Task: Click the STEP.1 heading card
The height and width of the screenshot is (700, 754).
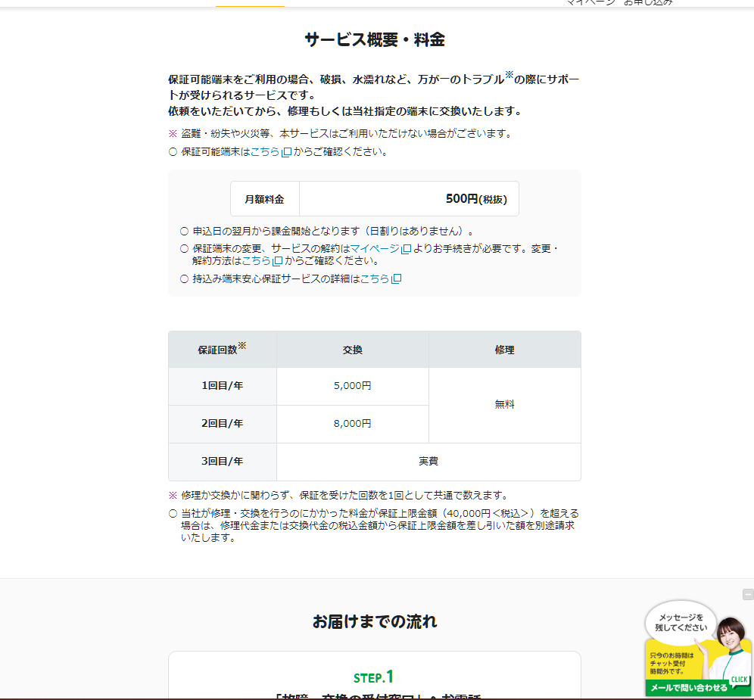Action: [374, 676]
